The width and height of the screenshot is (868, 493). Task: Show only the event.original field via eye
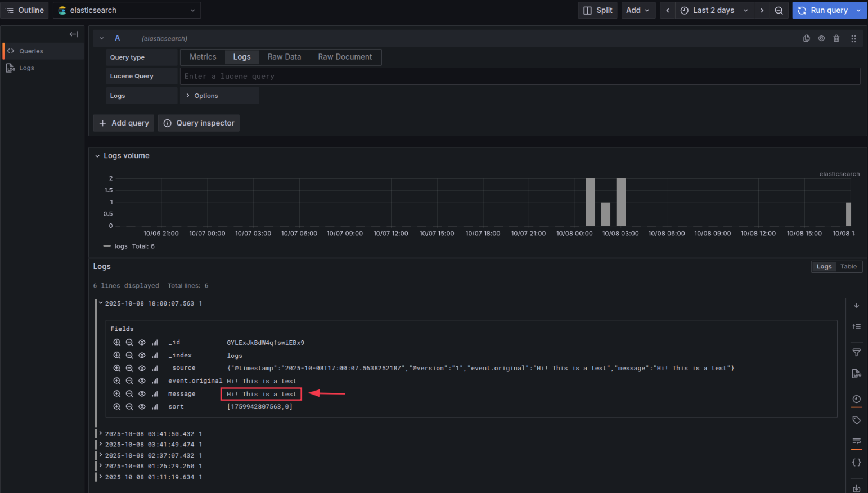[142, 381]
